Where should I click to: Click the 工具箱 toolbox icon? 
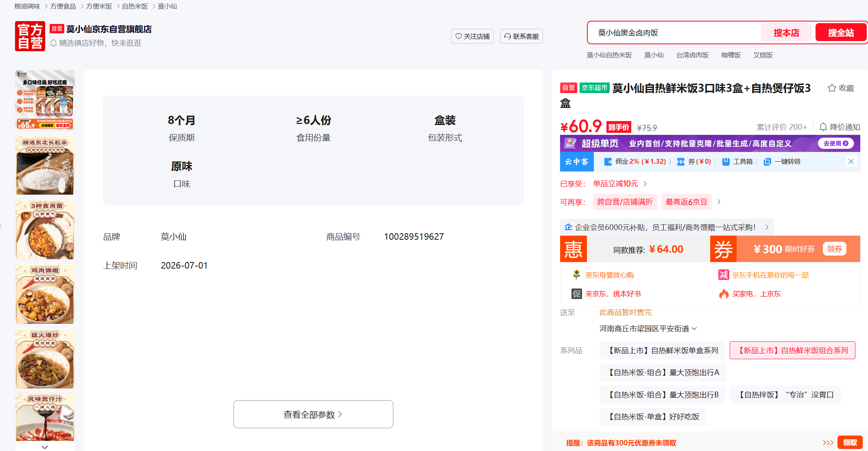coord(726,162)
